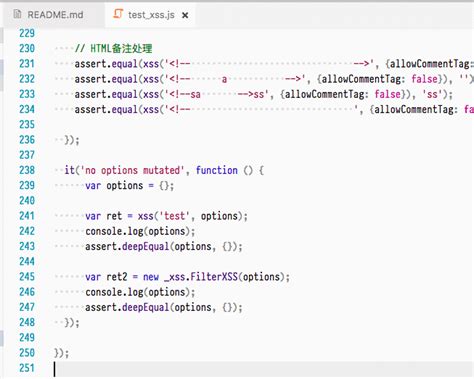Click the closing '});' on line 236
This screenshot has width=474, height=379.
[x=72, y=140]
